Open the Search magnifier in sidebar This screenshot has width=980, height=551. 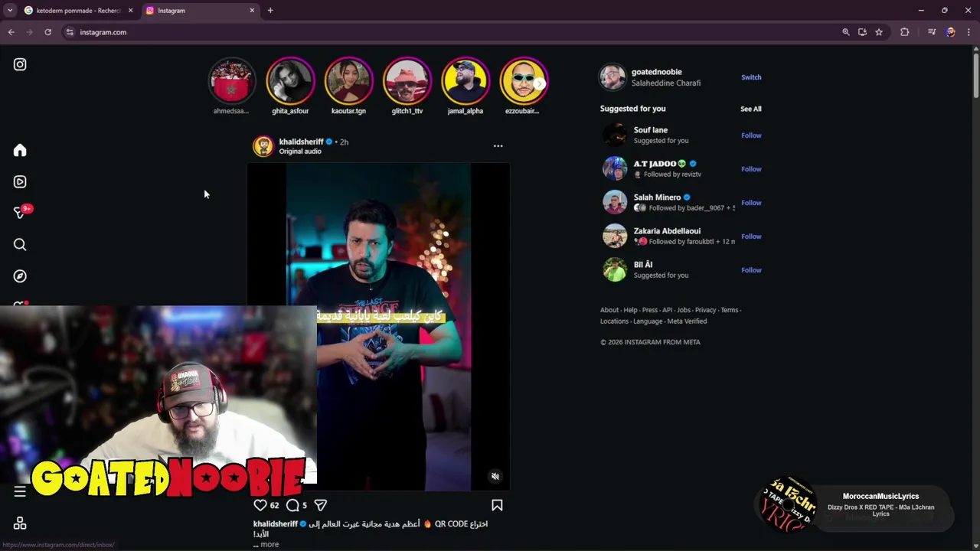click(20, 245)
